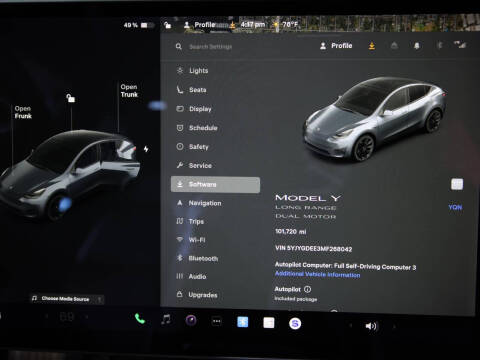Open Profile in the top status bar
The image size is (480, 360).
point(200,25)
